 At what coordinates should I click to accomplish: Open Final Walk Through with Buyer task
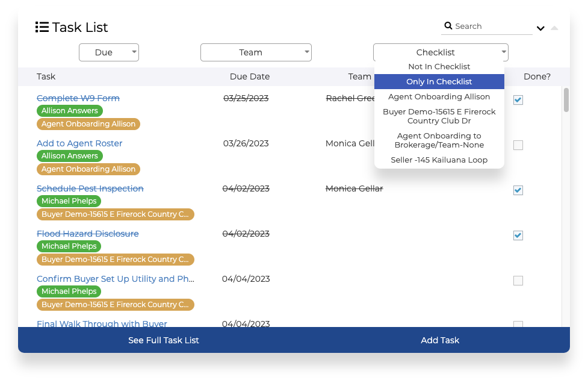pyautogui.click(x=102, y=323)
